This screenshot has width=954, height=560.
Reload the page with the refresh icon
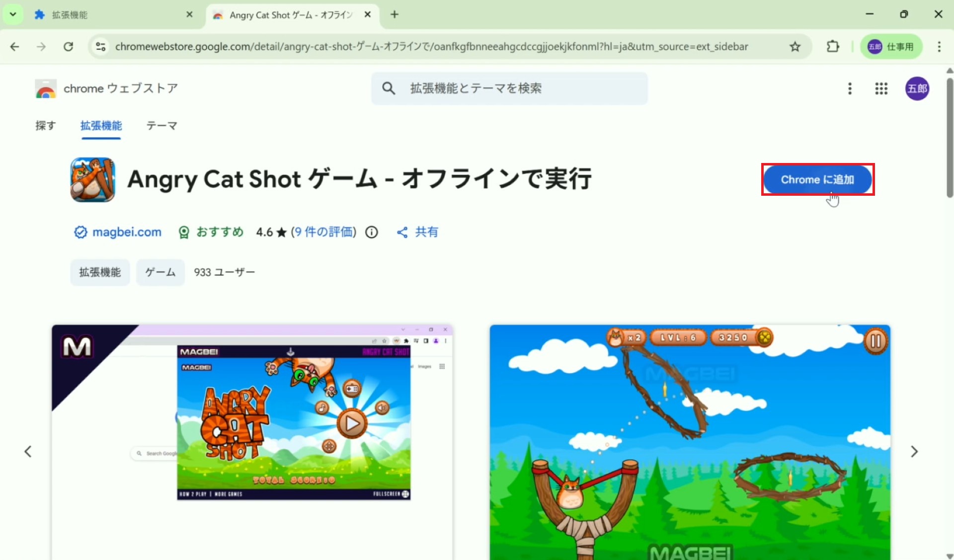(69, 47)
